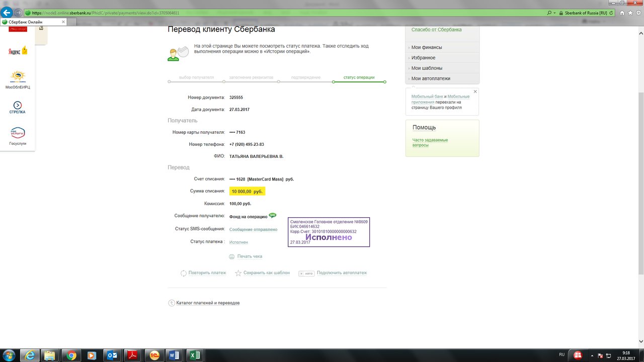Click the авто badge for autopayment
The image size is (644, 362).
click(x=306, y=274)
